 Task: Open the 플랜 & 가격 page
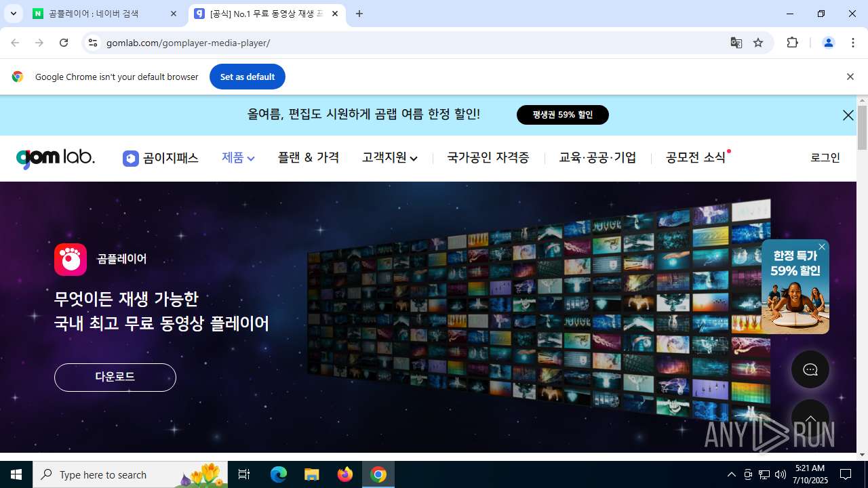309,158
